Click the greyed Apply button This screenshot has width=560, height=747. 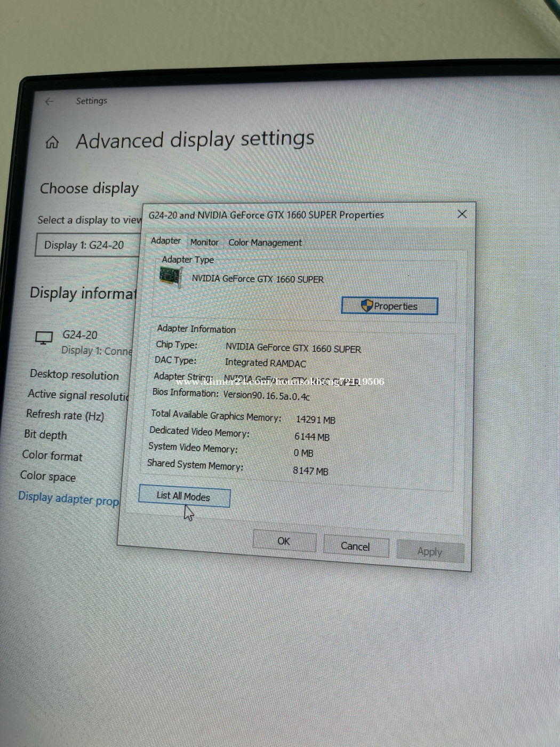pos(430,551)
